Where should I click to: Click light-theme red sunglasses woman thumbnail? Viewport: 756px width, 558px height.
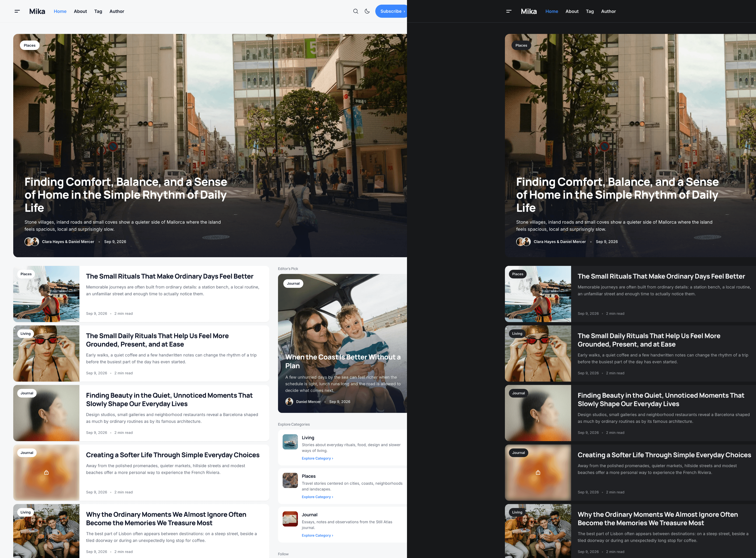(46, 353)
